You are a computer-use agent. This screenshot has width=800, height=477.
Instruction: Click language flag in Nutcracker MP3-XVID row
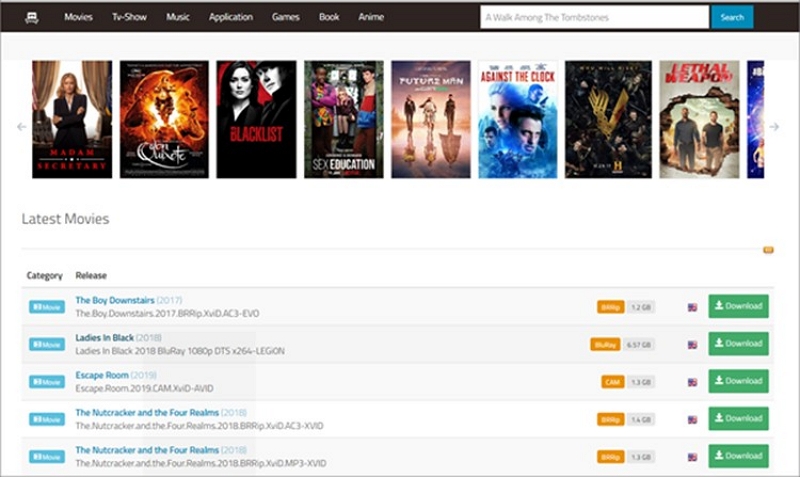tap(692, 457)
